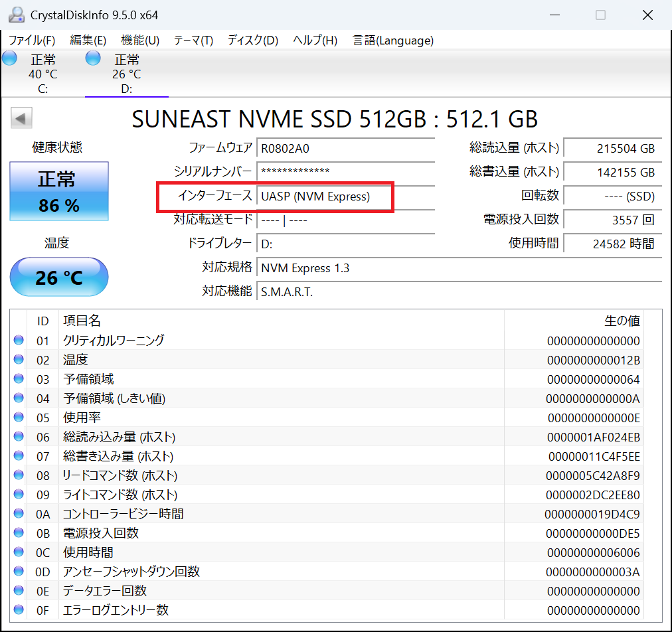Click the NVM Express 1.3 standard field
The width and height of the screenshot is (672, 632).
coord(459,268)
